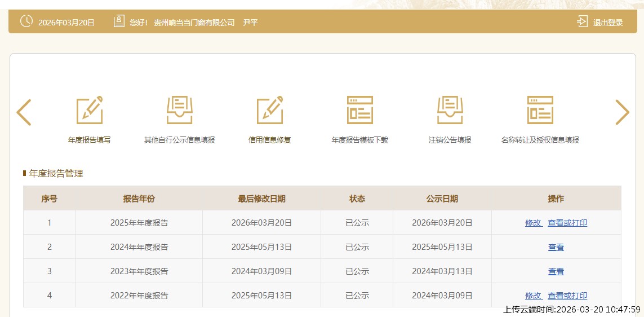644x317 pixels.
Task: Open the 信用信息修复 pencil icon
Action: [270, 111]
